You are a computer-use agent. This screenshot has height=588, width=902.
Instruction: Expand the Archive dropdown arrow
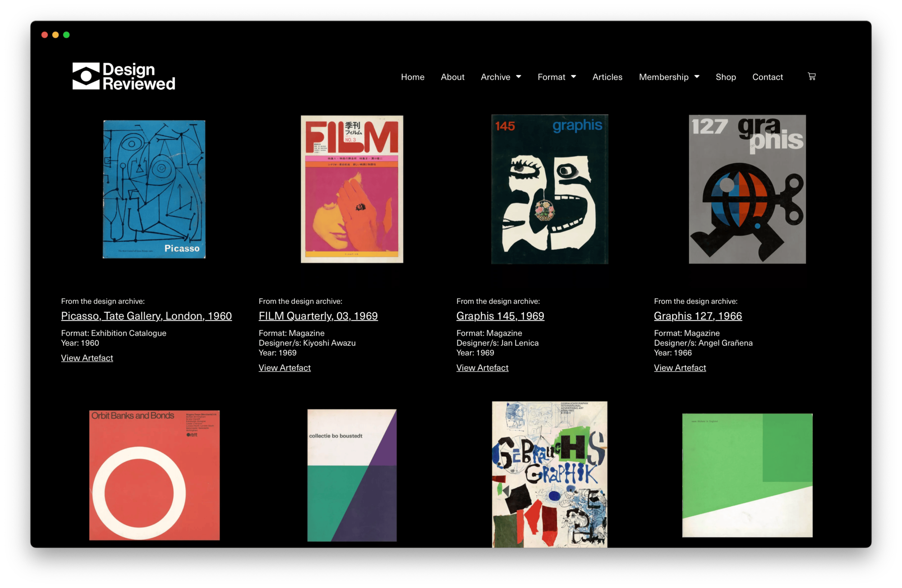(x=519, y=77)
